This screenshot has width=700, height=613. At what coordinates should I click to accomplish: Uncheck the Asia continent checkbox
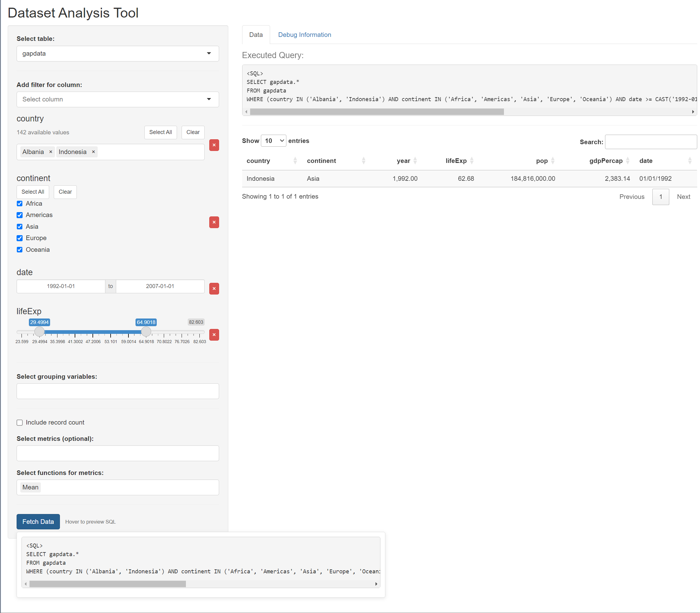click(x=20, y=227)
